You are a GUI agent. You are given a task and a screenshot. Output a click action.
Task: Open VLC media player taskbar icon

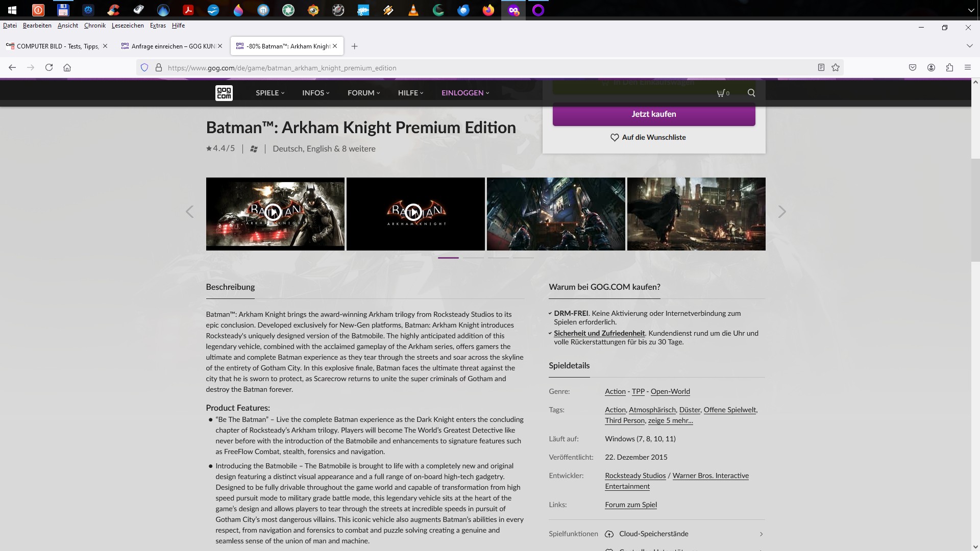click(413, 10)
